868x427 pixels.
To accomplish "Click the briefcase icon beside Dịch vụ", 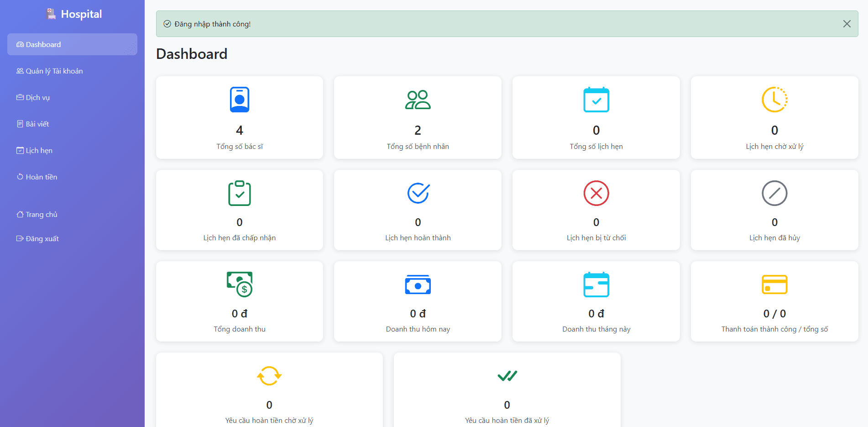I will pyautogui.click(x=20, y=97).
